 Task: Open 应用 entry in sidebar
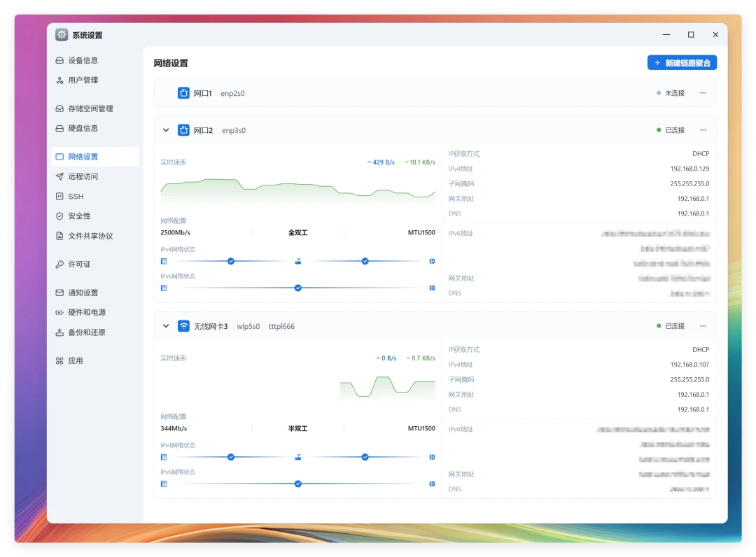click(94, 360)
